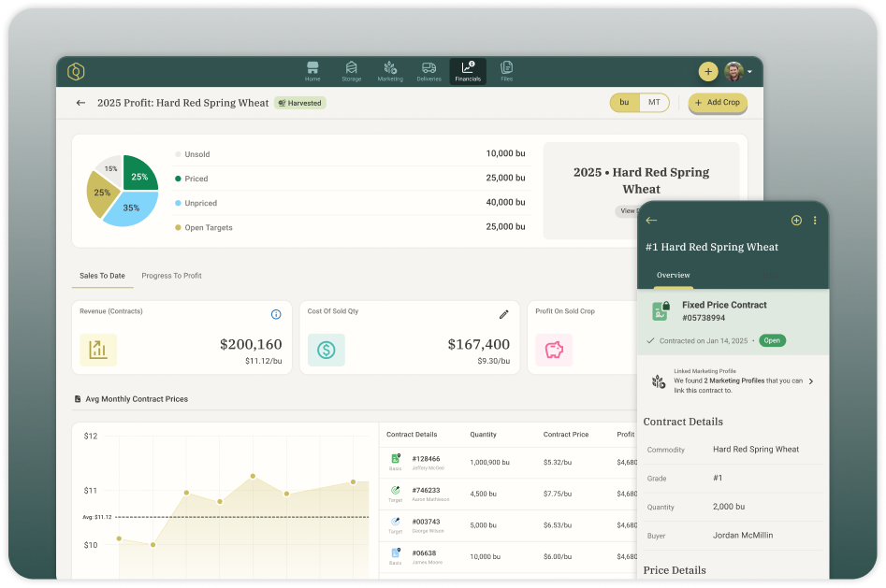The height and width of the screenshot is (588, 886).
Task: Click the green Priced pie chart slice
Action: (138, 175)
